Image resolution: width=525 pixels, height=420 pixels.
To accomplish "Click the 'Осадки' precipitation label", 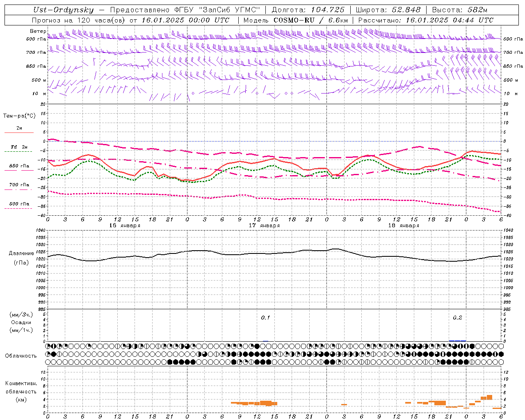I will click(21, 322).
